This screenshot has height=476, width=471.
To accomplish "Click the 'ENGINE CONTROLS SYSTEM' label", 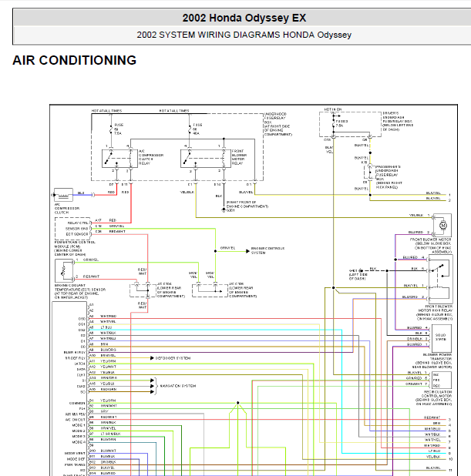I will [x=267, y=250].
